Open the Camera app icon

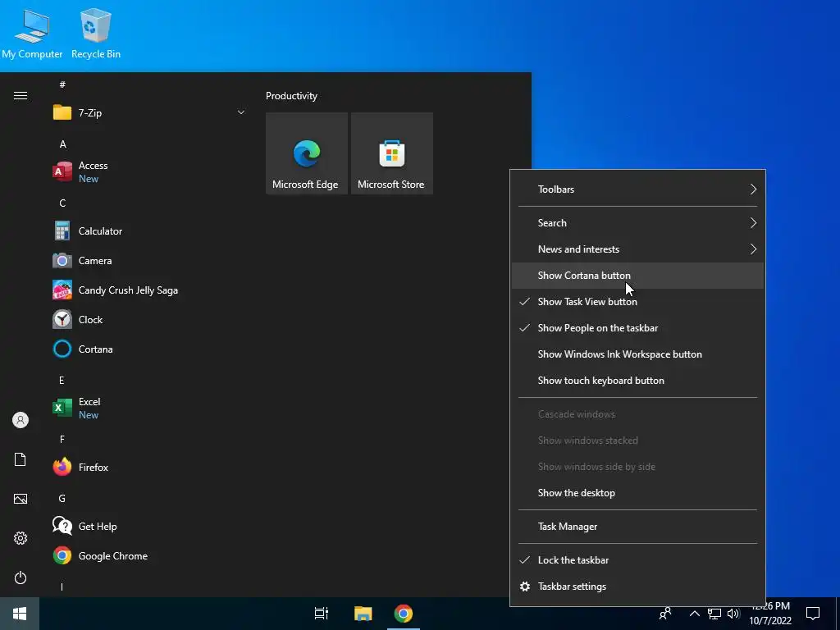point(62,260)
